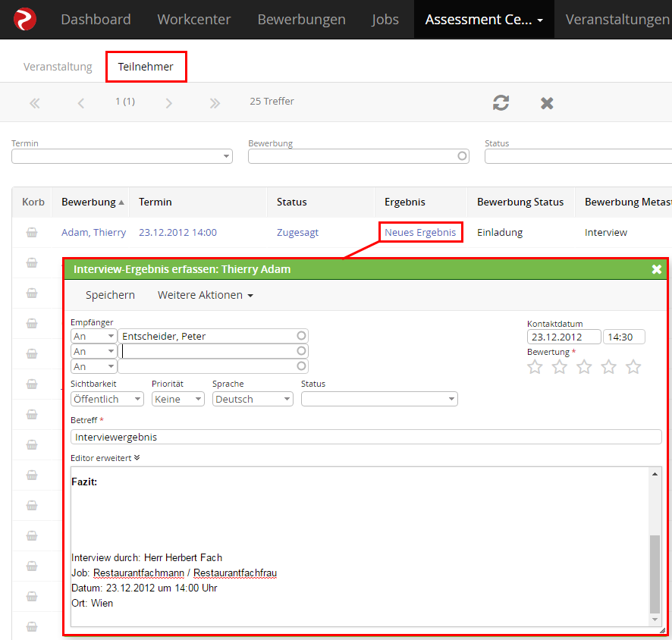
Task: Click the Betreff field containing Interviewergebnis
Action: (366, 437)
